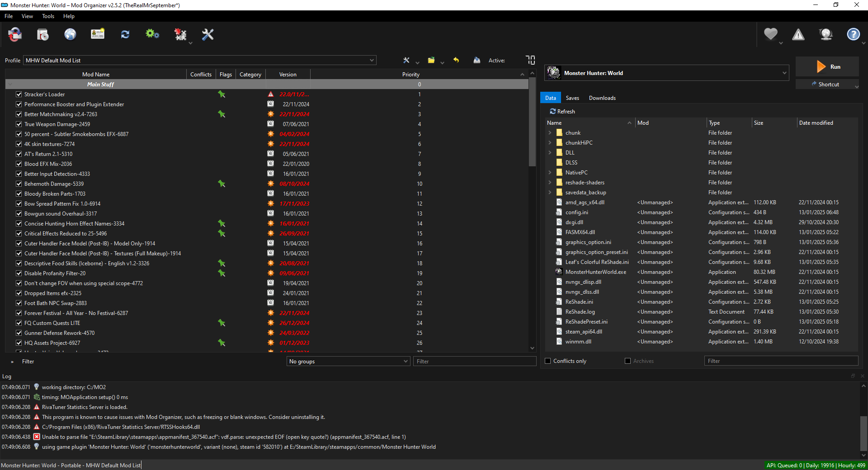Viewport: 868px width, 470px height.
Task: Open the Manage Instances toolbar icon
Action: 15,34
